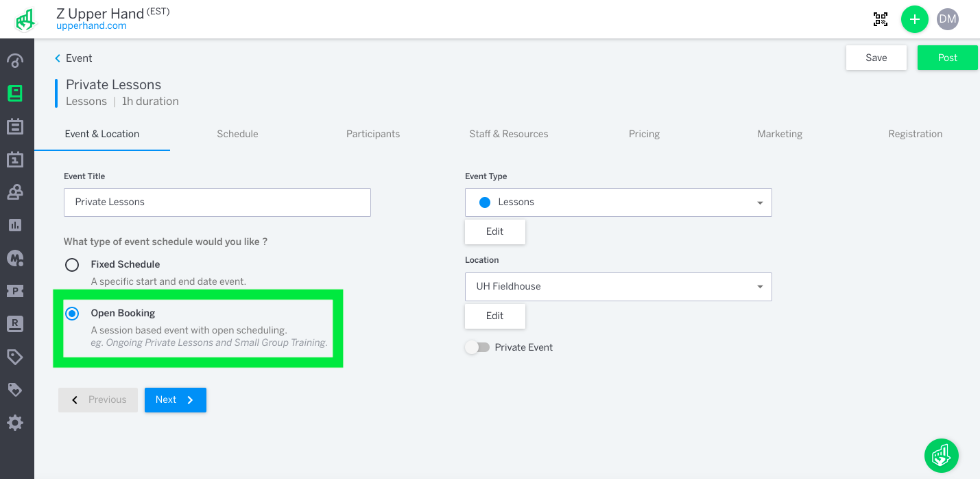Click the back chevron beside Event
Viewport: 980px width, 479px height.
58,58
